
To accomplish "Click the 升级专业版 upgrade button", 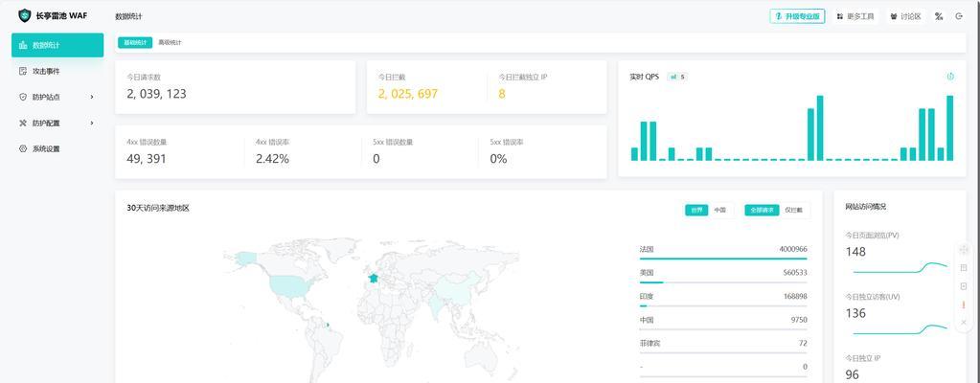I will point(797,16).
